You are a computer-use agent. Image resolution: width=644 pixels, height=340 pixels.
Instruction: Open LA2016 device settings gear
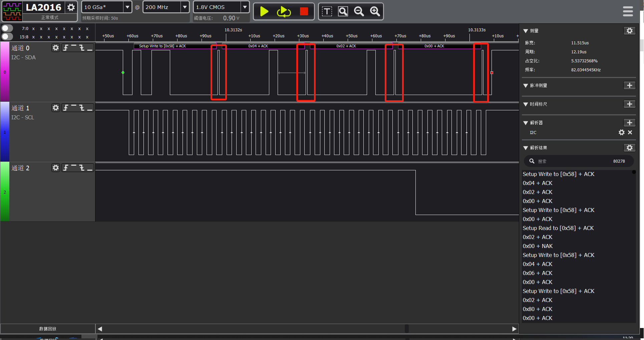coord(71,7)
